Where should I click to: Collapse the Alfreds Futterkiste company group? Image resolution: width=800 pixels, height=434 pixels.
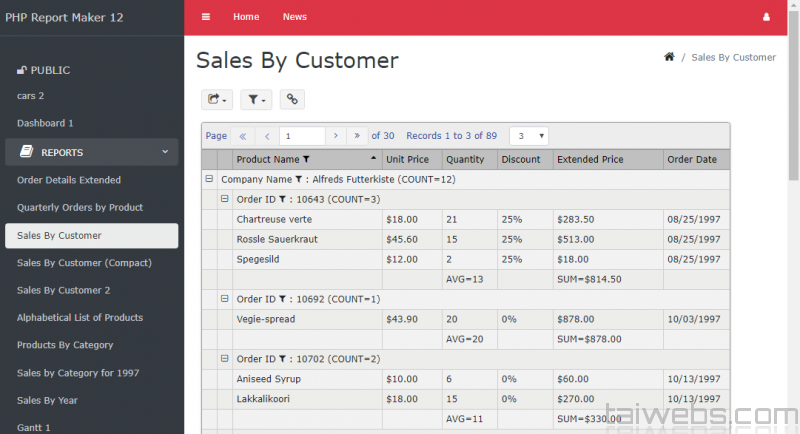click(209, 179)
